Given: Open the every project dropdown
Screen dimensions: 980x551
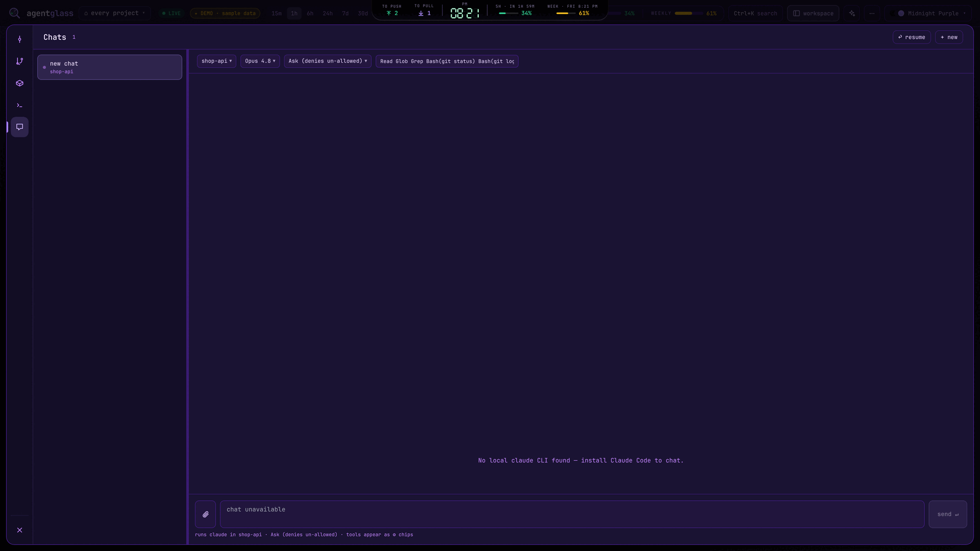Looking at the screenshot, I should (115, 13).
